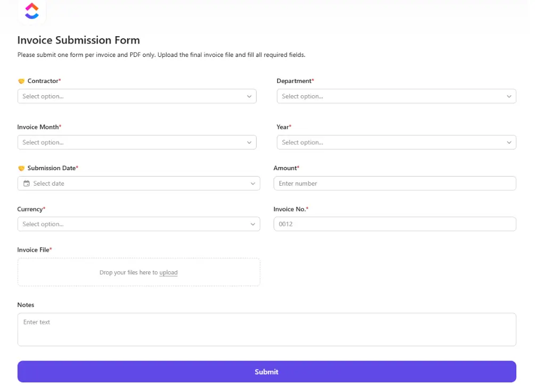535x392 pixels.
Task: Focus the Amount number field
Action: [x=395, y=184]
